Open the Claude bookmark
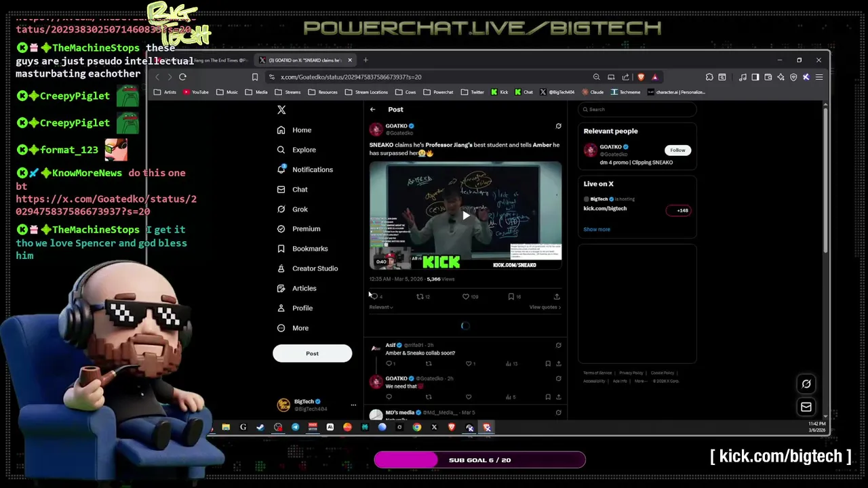The height and width of the screenshot is (488, 868). tap(592, 92)
